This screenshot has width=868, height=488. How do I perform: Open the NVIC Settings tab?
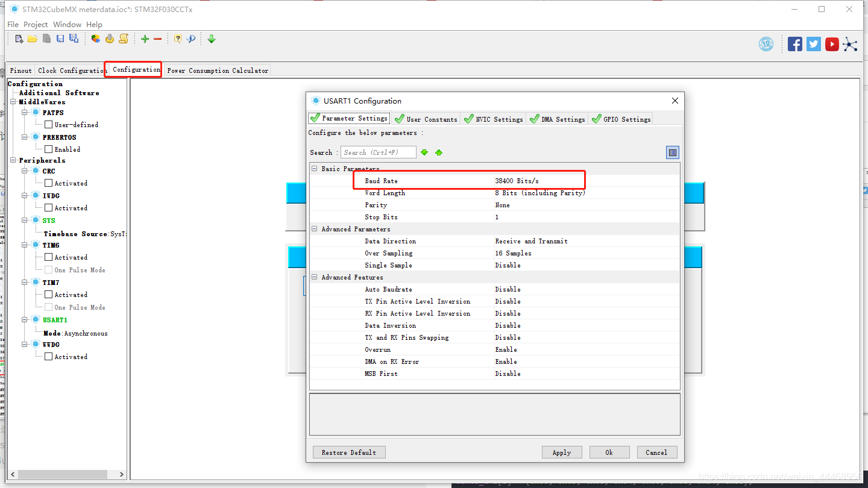pos(493,119)
